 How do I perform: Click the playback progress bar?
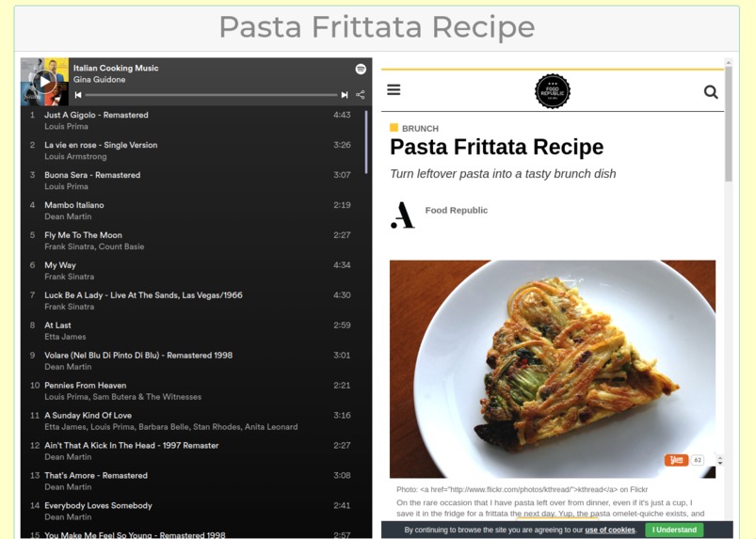coord(211,95)
